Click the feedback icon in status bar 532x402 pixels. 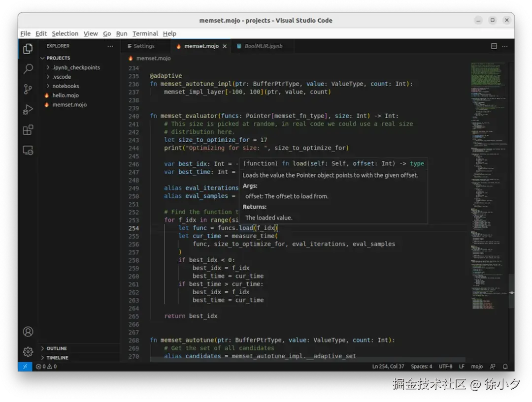point(493,367)
